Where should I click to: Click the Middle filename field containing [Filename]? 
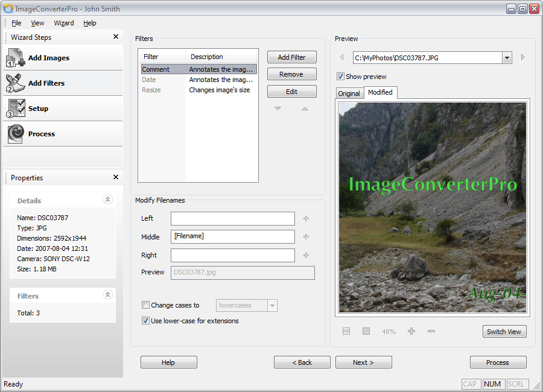[x=233, y=236]
